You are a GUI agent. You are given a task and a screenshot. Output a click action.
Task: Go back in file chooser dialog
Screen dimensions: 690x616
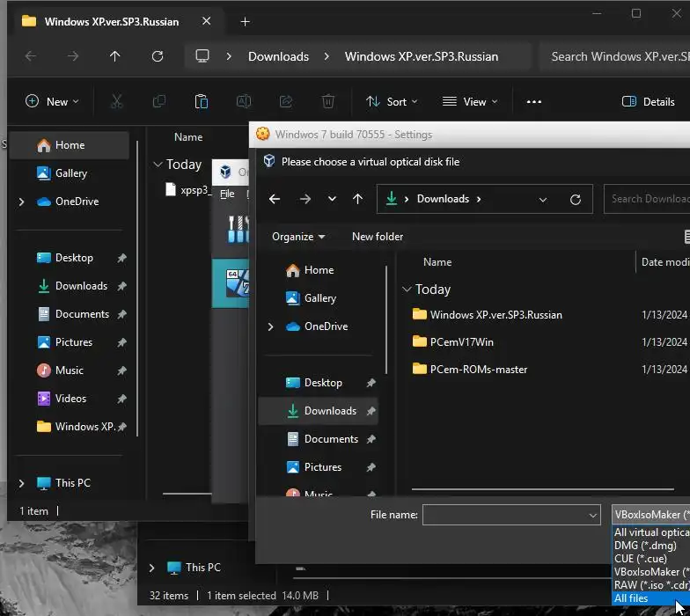coord(275,199)
